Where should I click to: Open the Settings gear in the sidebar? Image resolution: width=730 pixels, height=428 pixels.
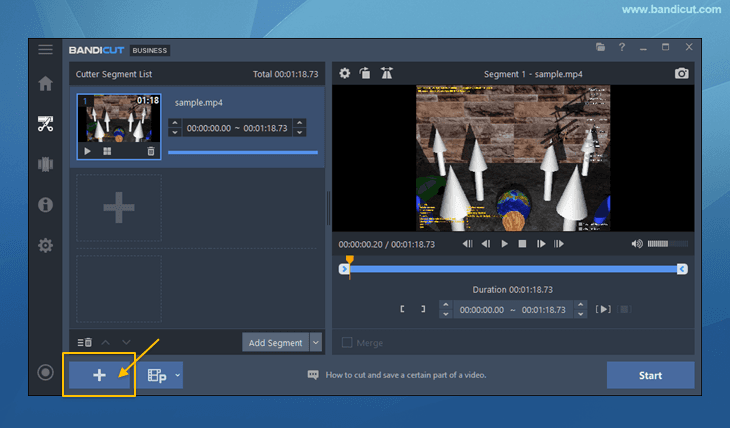[x=45, y=245]
